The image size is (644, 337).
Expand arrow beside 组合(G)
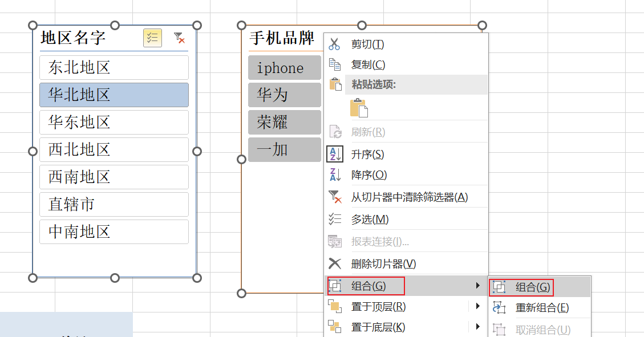[x=477, y=285]
